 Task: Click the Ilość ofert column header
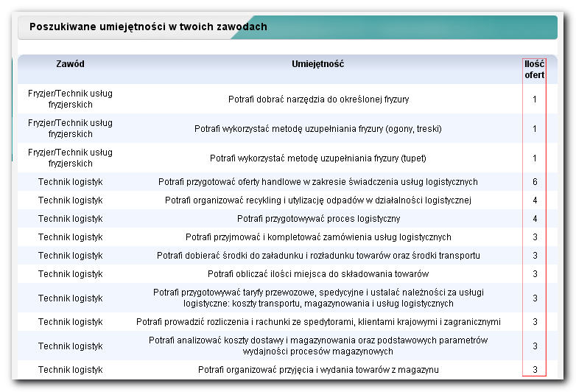click(534, 69)
